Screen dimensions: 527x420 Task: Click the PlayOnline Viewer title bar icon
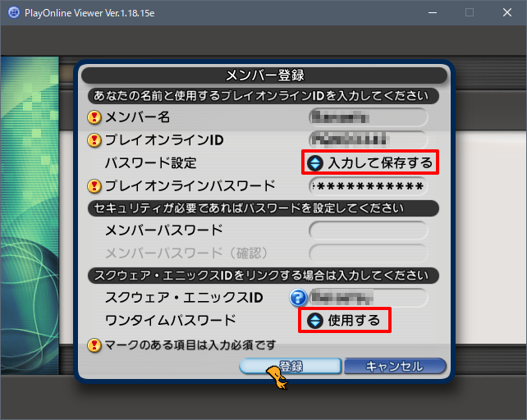[14, 13]
